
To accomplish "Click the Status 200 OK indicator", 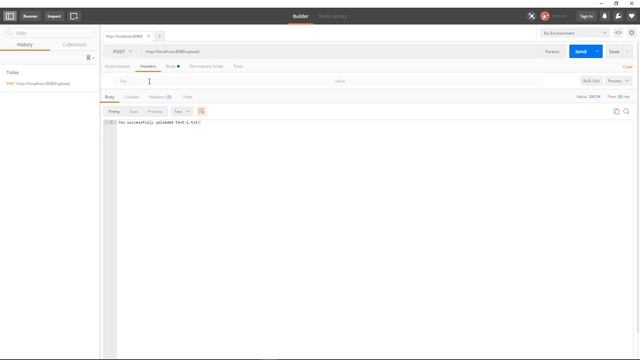I will 588,97.
